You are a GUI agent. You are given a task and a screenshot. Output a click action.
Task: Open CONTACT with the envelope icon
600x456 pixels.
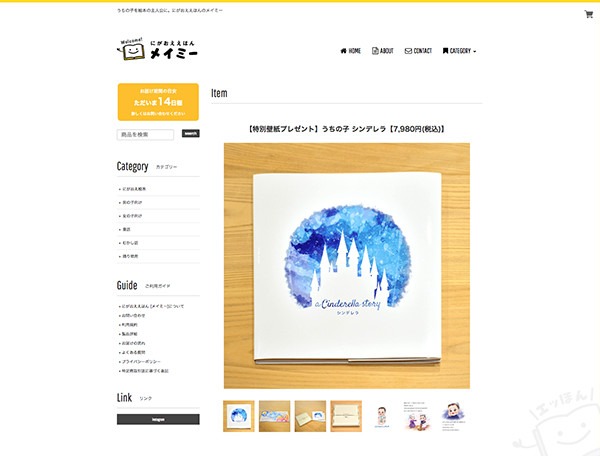click(x=418, y=51)
